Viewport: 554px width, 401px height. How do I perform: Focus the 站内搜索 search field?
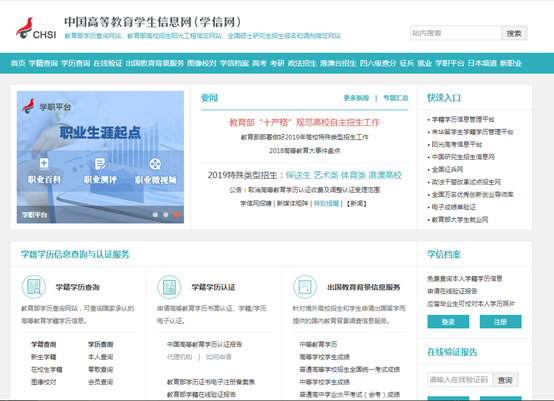click(455, 33)
